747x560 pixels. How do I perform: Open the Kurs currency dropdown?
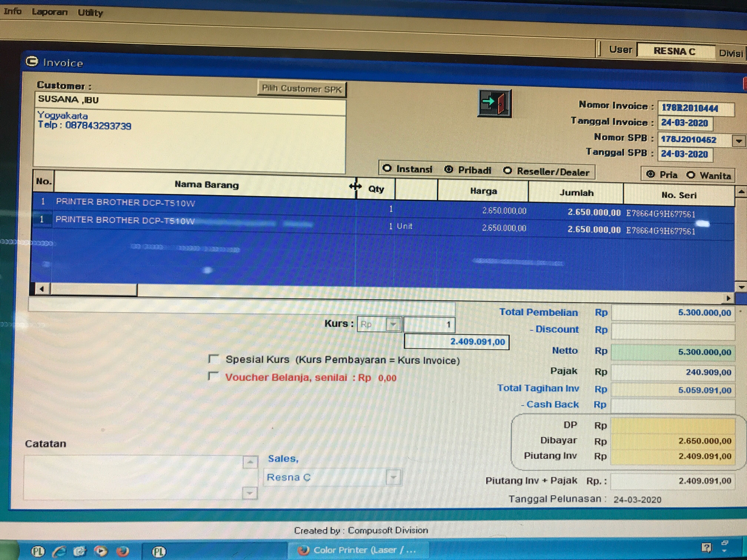(393, 324)
